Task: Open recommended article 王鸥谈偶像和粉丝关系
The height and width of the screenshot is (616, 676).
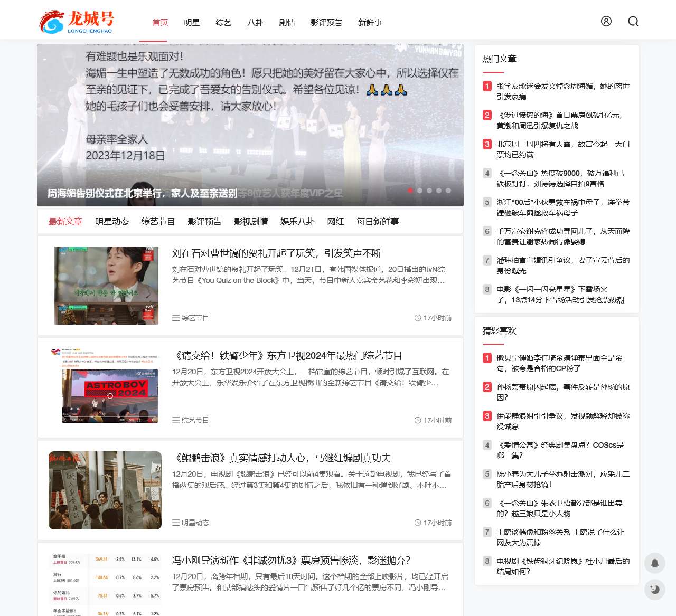Action: (561, 537)
